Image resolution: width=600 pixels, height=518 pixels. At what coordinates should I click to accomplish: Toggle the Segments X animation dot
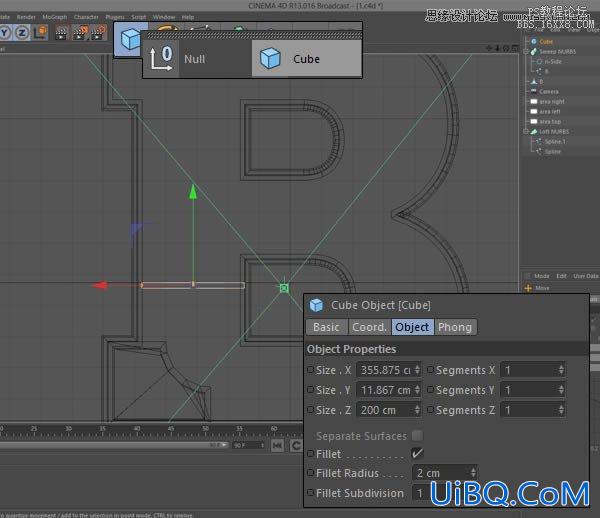tap(430, 370)
